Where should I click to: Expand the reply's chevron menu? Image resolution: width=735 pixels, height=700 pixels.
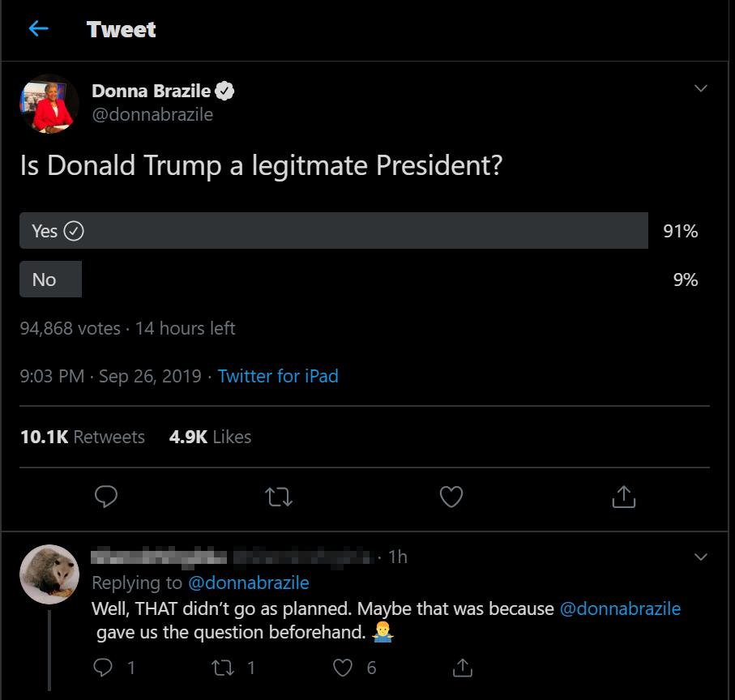pos(701,557)
